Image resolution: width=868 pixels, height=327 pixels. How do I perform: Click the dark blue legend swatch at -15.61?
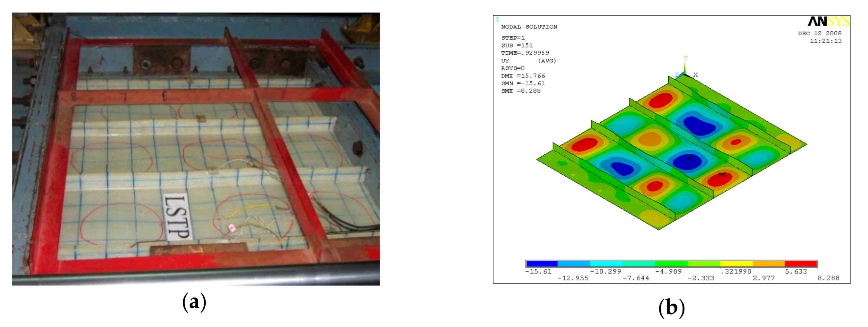click(x=542, y=264)
